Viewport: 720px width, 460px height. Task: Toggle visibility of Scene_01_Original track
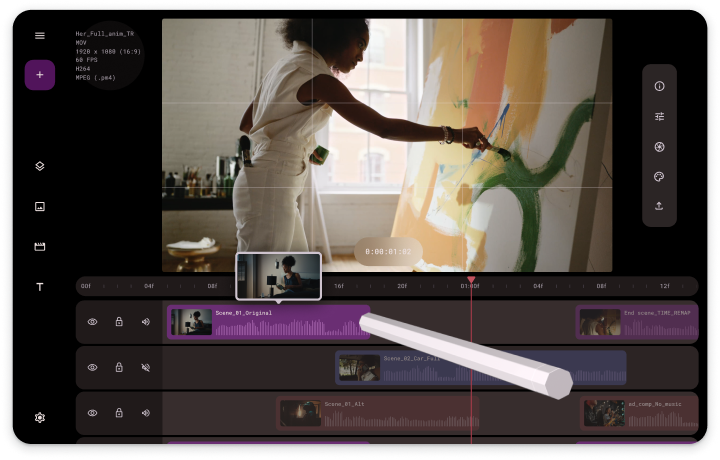(92, 322)
